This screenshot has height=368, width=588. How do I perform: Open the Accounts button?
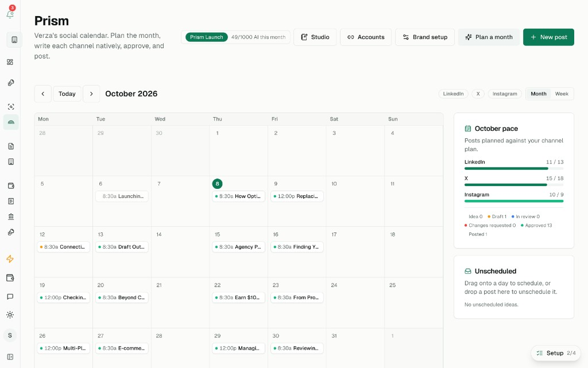click(x=366, y=37)
